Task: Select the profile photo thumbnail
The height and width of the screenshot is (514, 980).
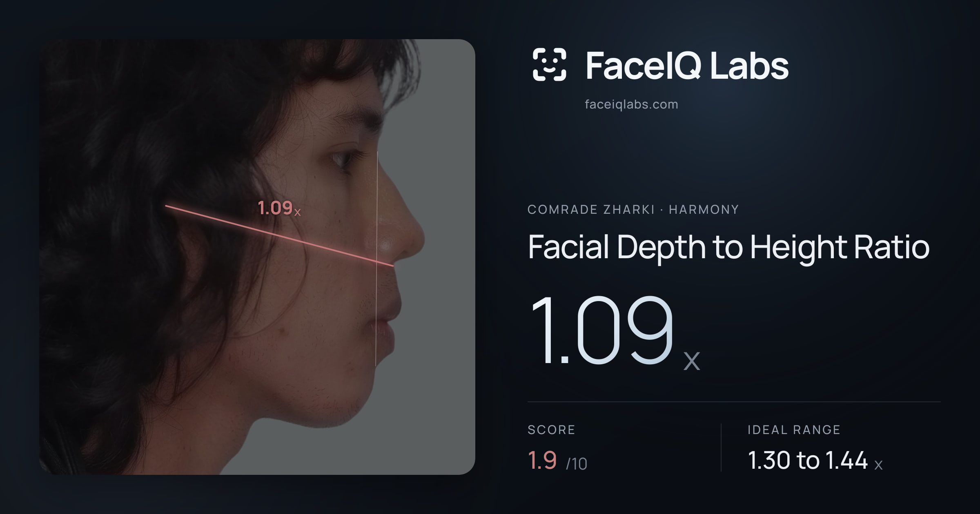Action: (257, 257)
